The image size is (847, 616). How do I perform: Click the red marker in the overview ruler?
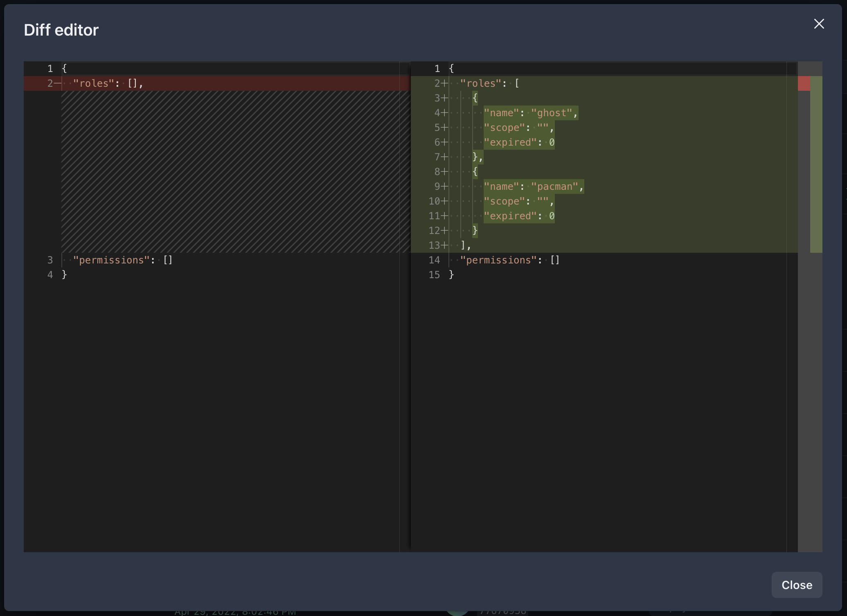point(804,83)
